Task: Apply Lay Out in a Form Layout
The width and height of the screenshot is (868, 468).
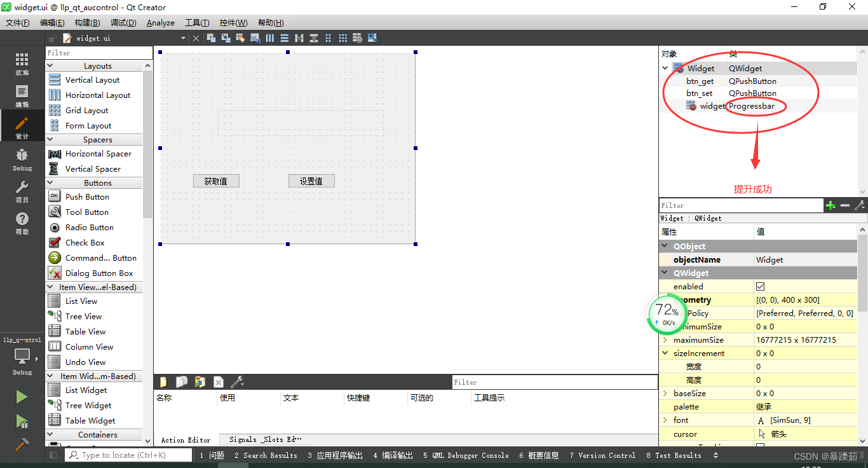Action: coord(329,38)
